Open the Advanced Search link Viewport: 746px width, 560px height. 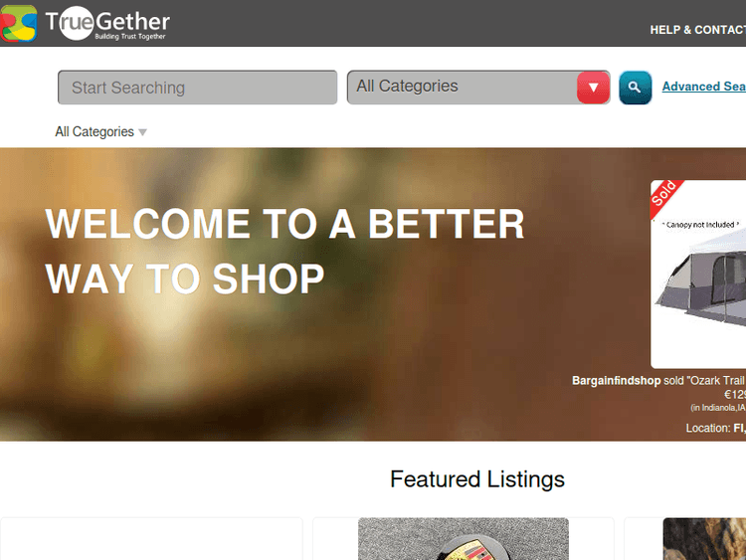(703, 87)
